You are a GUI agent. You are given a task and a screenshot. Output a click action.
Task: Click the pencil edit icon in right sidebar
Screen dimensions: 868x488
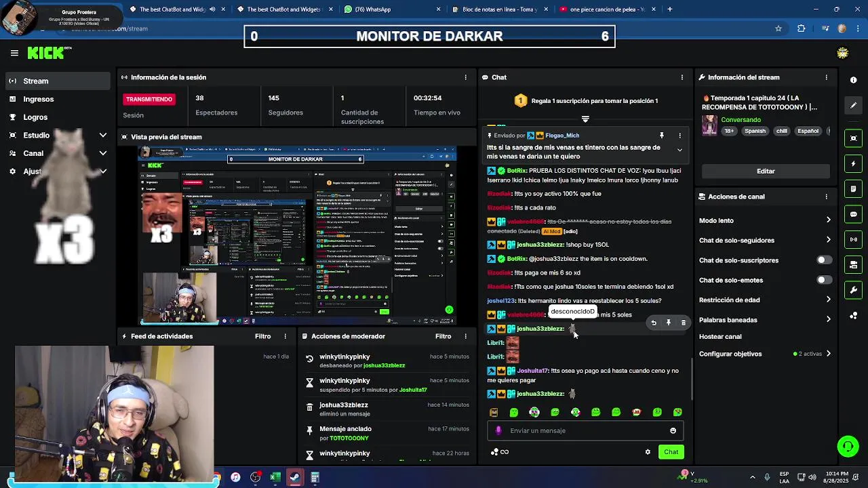(853, 106)
